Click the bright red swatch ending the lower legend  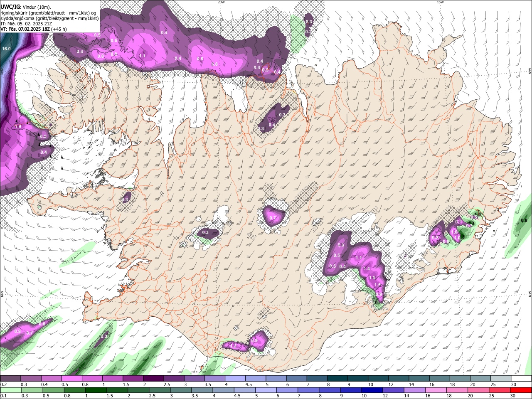521,390
